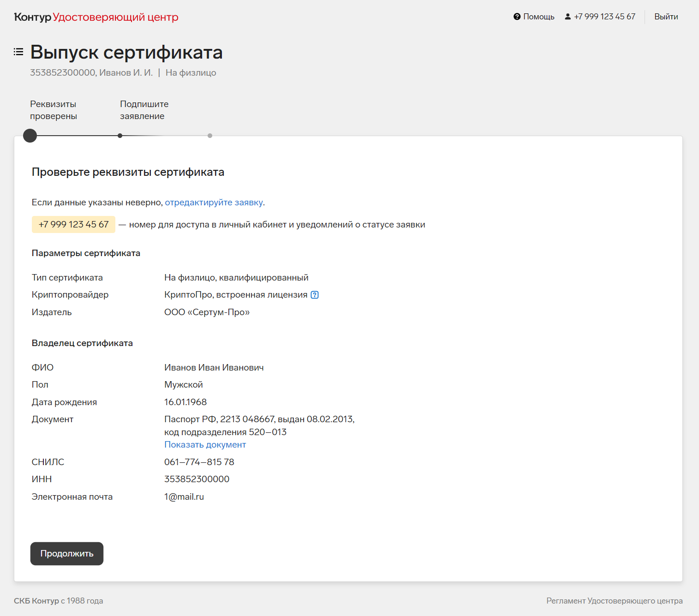Open the Показать документ link
Viewport: 699px width, 616px height.
pos(205,445)
